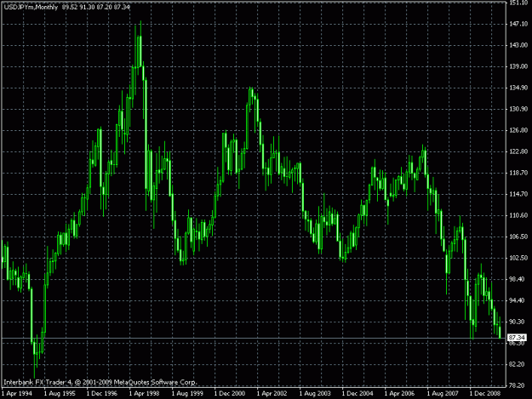
Task: Click the 139.00 price axis label
Action: click(x=518, y=66)
